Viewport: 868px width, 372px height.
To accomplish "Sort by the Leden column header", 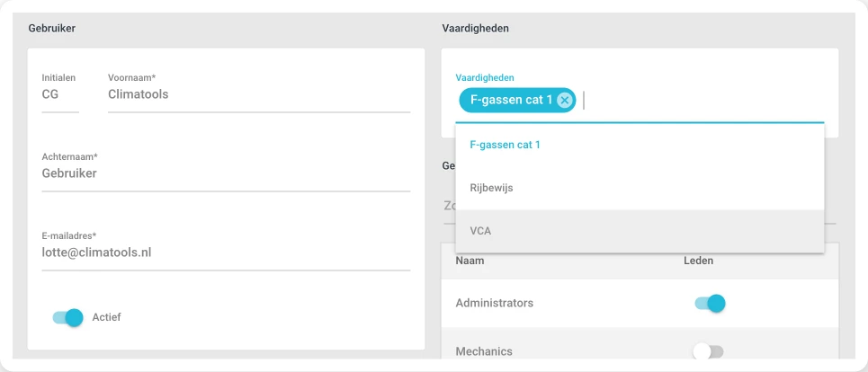I will 699,261.
